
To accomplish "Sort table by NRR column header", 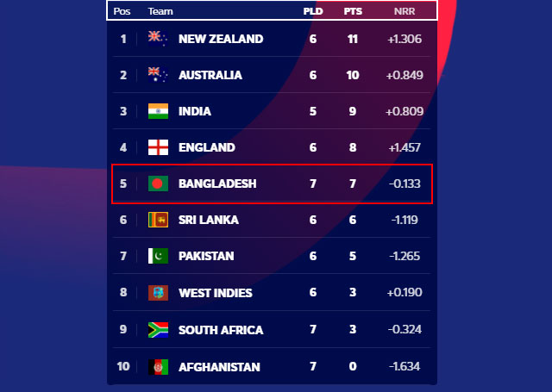I will point(405,11).
